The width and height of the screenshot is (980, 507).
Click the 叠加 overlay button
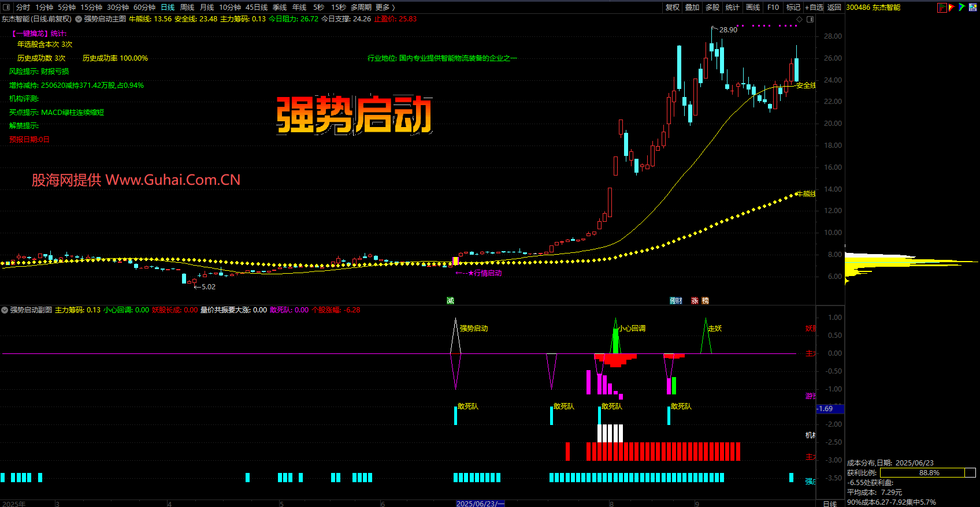pyautogui.click(x=692, y=7)
